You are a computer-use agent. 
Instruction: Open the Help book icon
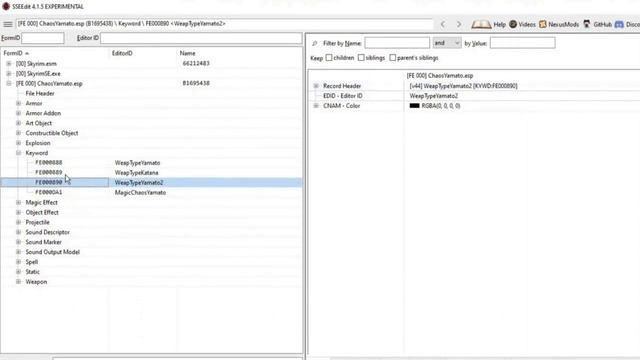481,24
